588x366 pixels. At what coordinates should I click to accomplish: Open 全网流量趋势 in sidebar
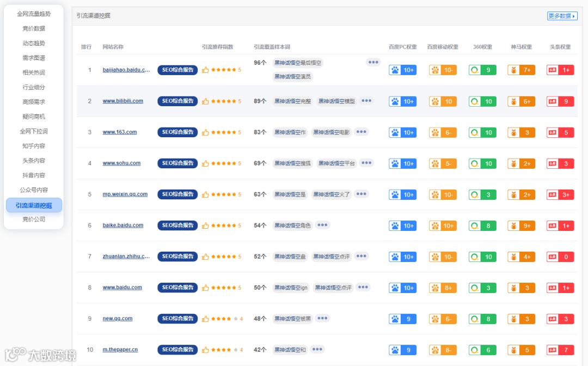(x=34, y=14)
